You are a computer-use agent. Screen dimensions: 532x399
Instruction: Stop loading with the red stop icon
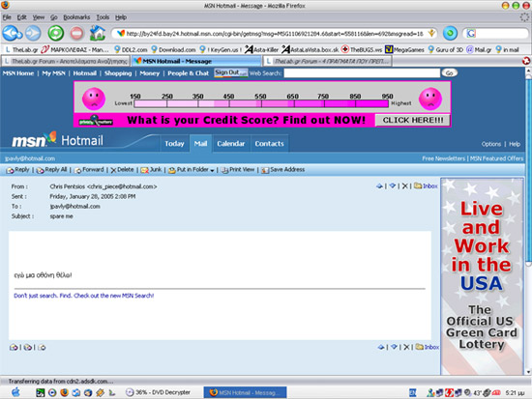tap(77, 33)
